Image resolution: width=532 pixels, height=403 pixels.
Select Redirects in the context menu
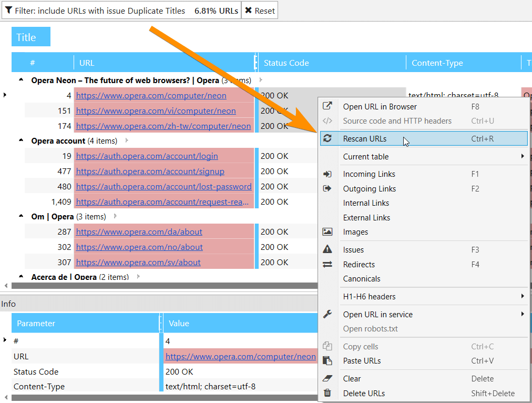424,265
